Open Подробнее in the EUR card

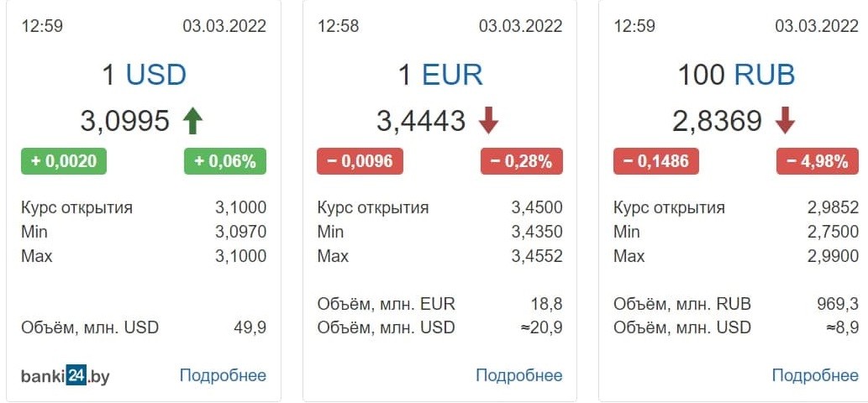(x=519, y=376)
